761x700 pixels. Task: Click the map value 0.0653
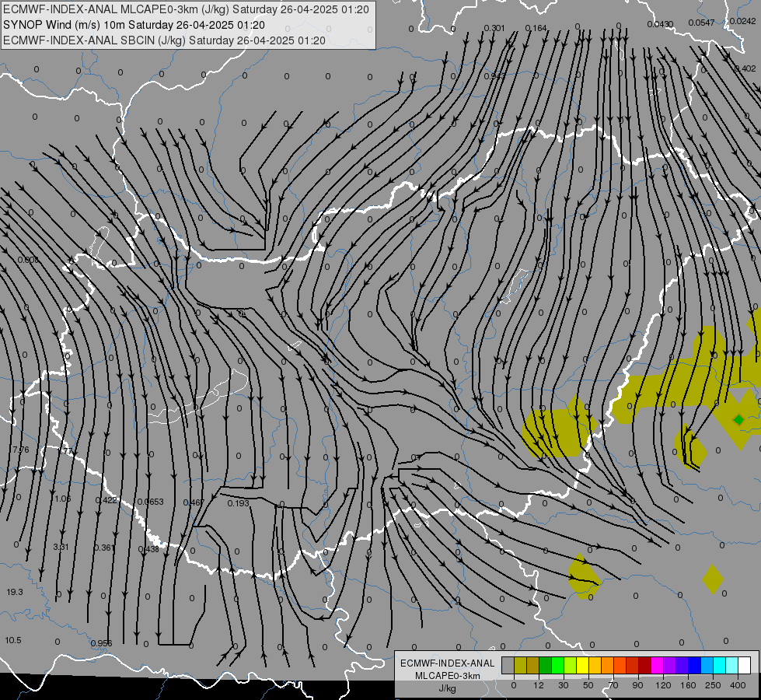[x=151, y=502]
